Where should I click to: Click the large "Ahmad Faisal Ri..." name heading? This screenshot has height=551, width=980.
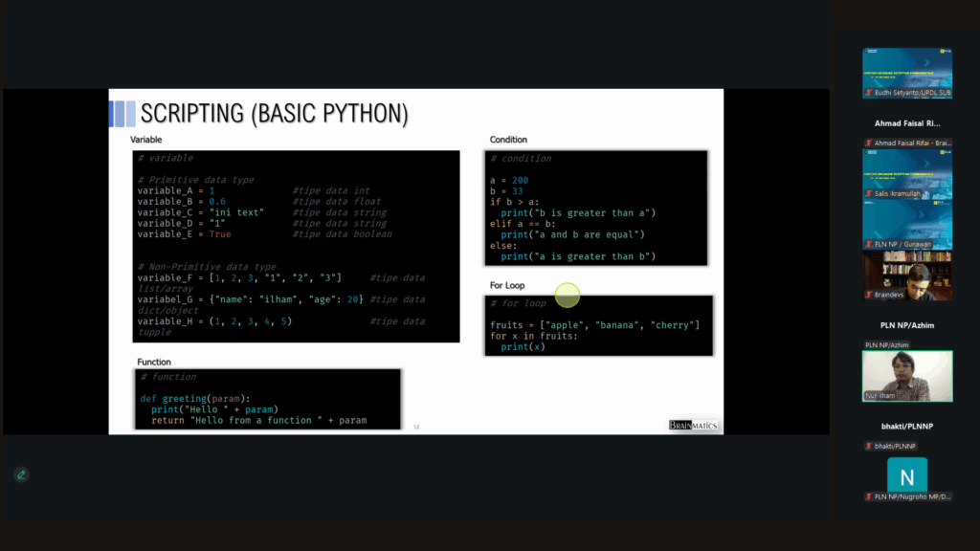[x=906, y=123]
